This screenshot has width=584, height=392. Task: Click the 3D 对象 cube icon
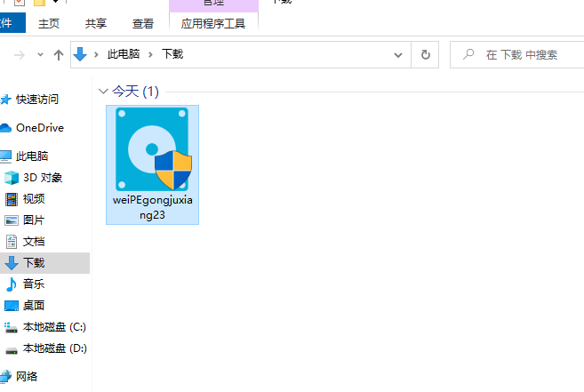coord(12,178)
